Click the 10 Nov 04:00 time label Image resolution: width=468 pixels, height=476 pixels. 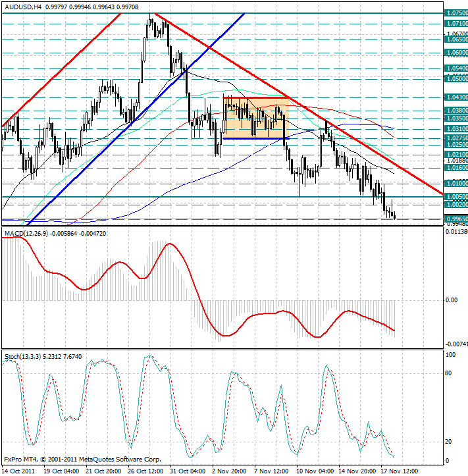(315, 471)
